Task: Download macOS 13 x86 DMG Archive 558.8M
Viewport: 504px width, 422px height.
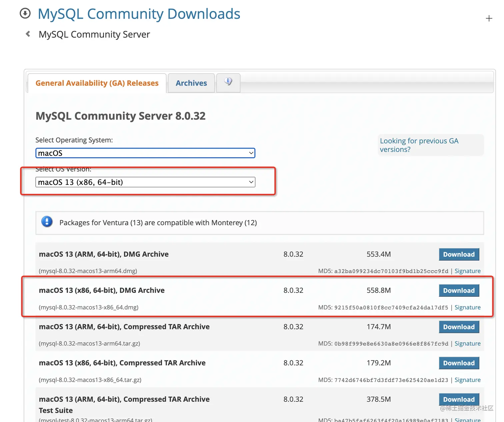Action: click(459, 291)
